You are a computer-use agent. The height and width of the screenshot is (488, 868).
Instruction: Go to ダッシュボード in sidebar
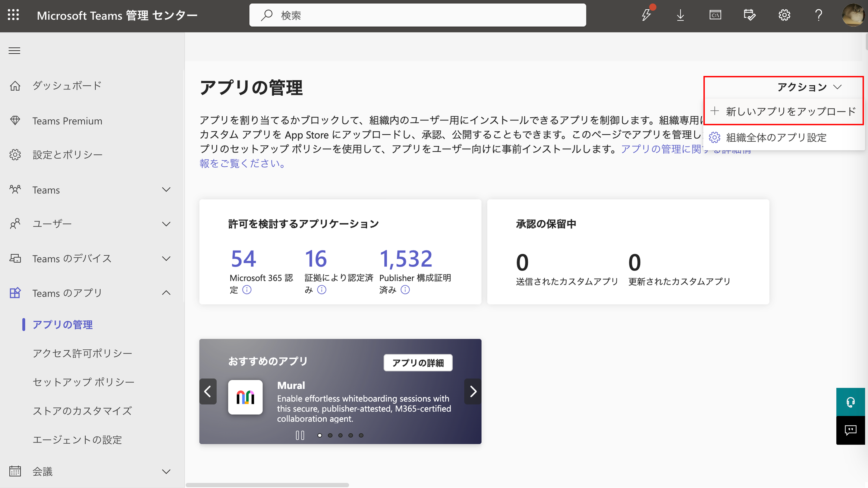click(67, 86)
